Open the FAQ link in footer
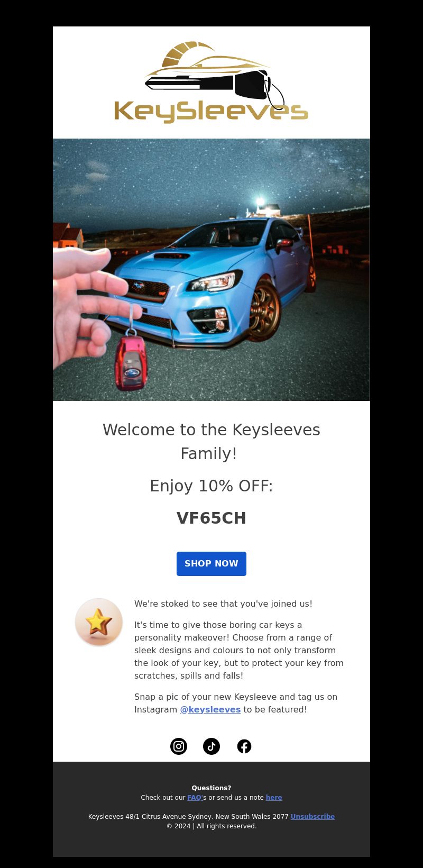 pyautogui.click(x=195, y=798)
